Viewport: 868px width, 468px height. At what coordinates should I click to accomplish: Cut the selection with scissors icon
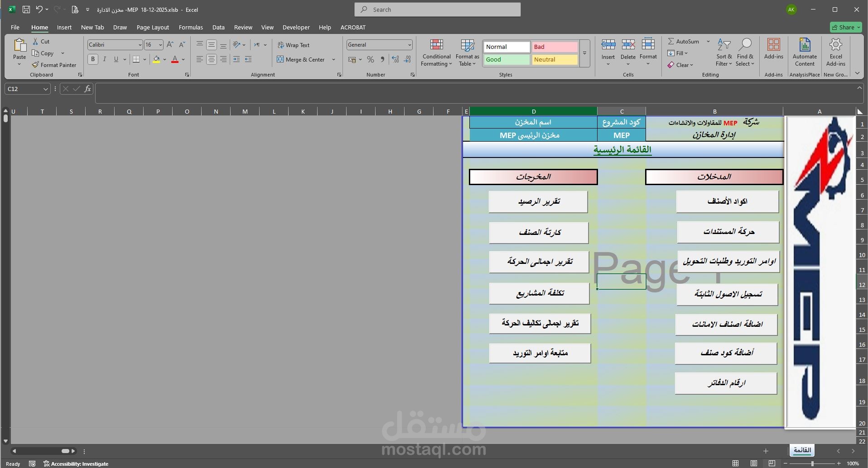click(36, 42)
